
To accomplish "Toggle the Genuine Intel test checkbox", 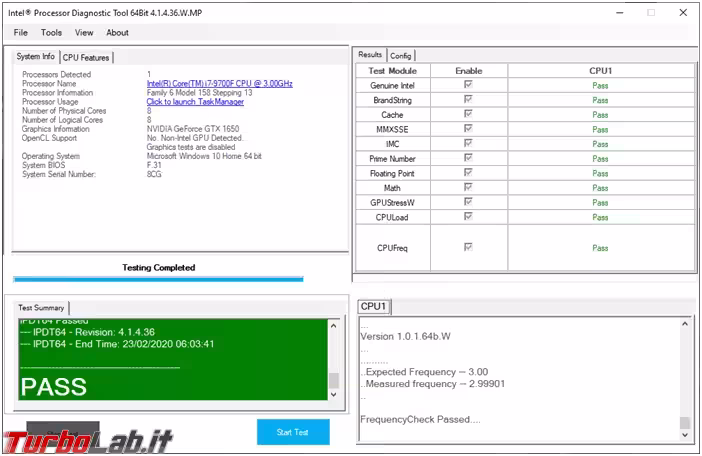I will 468,84.
